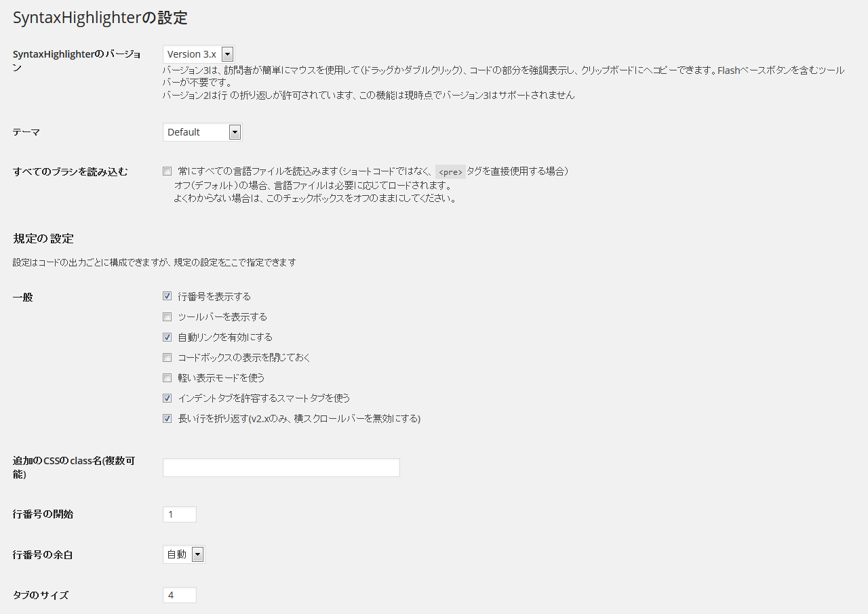Viewport: 868px width, 614px height.
Task: Check ツールバーを表示する checkbox
Action: tap(167, 316)
